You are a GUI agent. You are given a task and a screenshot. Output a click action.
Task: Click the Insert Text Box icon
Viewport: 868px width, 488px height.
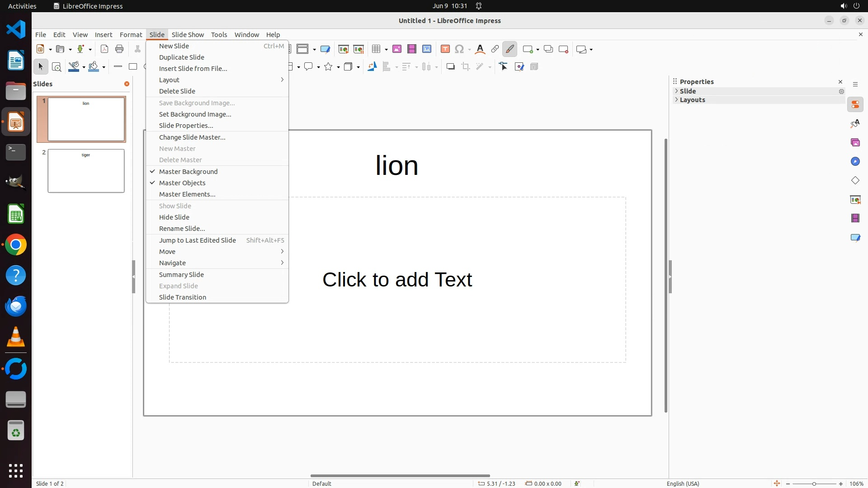pyautogui.click(x=445, y=49)
